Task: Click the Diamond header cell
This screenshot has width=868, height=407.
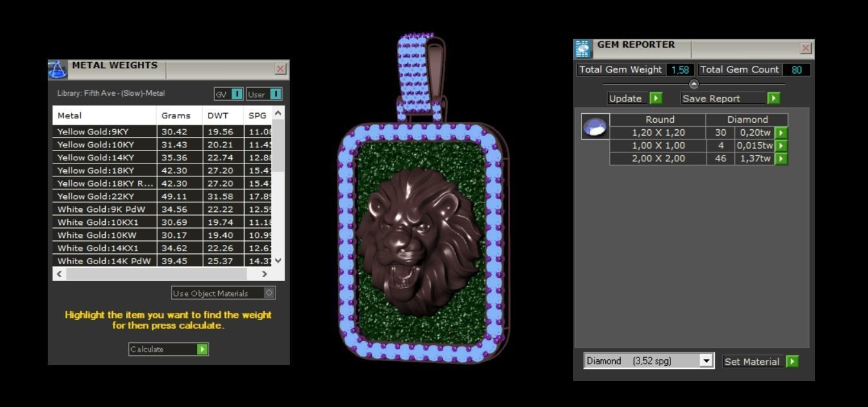Action: pos(747,120)
